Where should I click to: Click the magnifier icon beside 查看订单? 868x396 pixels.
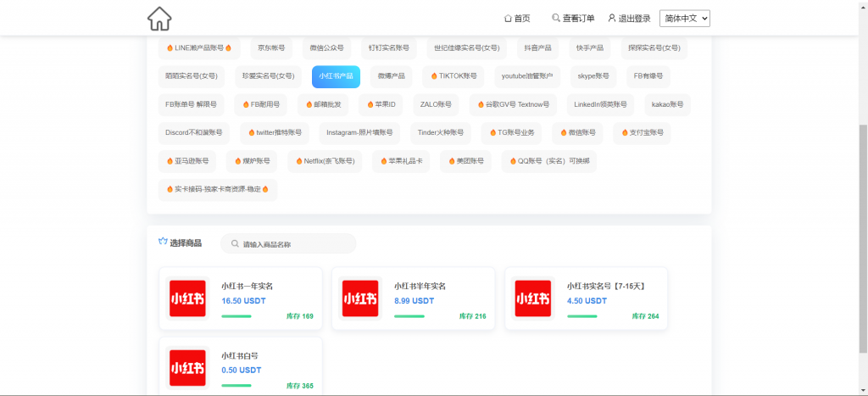coord(556,18)
